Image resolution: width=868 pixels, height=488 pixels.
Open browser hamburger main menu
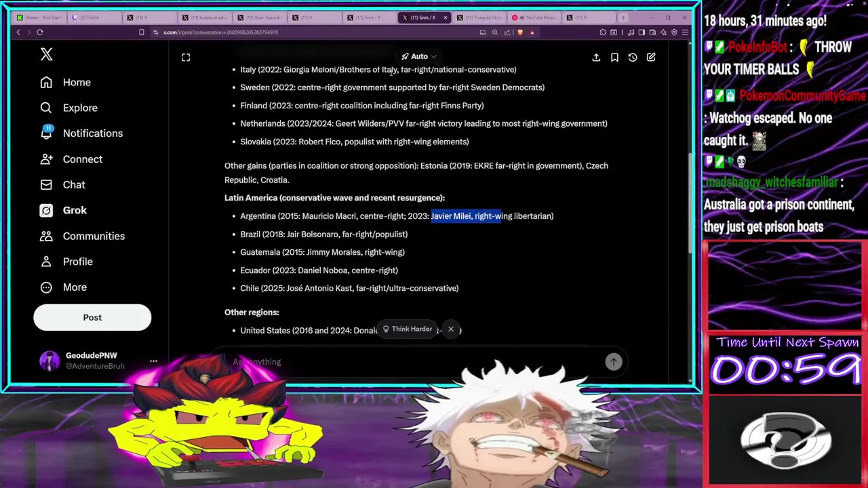point(686,32)
